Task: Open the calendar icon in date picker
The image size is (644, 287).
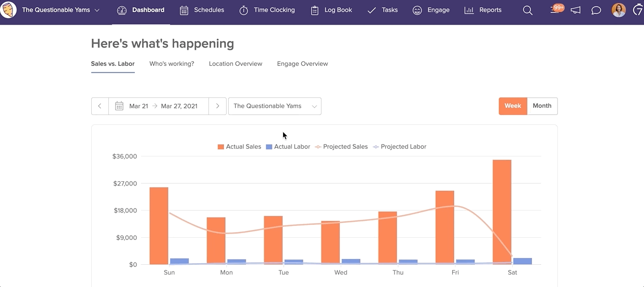Action: click(119, 106)
